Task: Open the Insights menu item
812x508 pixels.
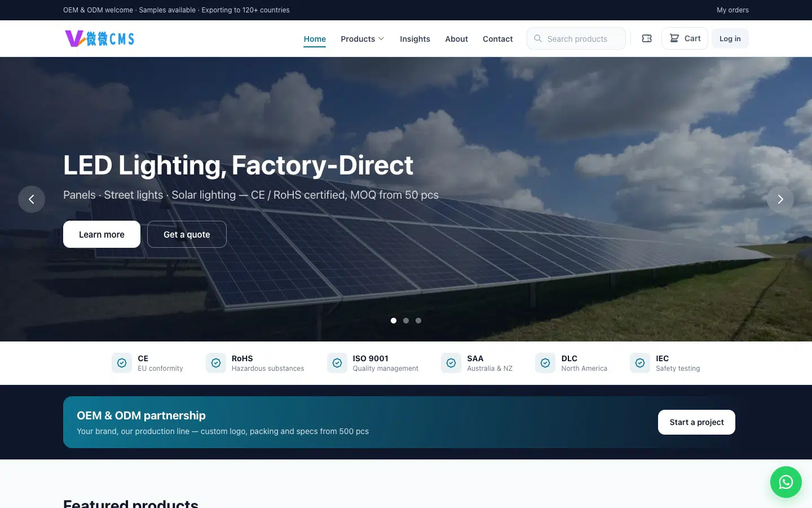Action: (x=415, y=39)
